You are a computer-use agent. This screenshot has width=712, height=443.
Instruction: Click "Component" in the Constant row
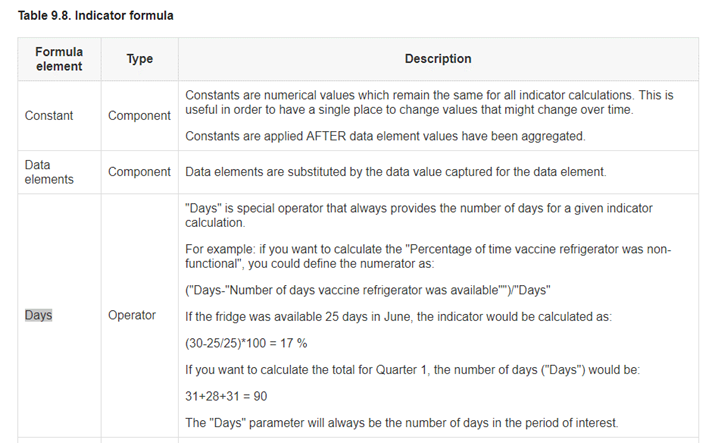point(140,116)
